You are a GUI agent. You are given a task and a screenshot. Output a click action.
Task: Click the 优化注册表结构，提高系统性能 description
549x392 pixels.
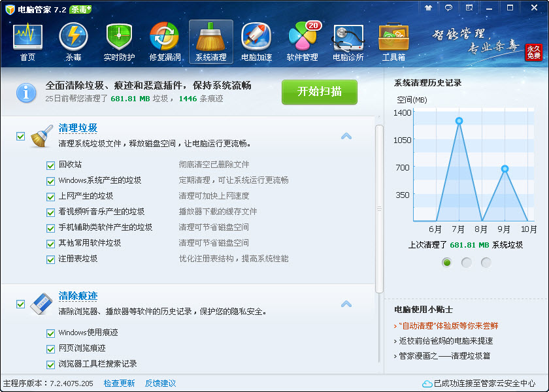233,259
